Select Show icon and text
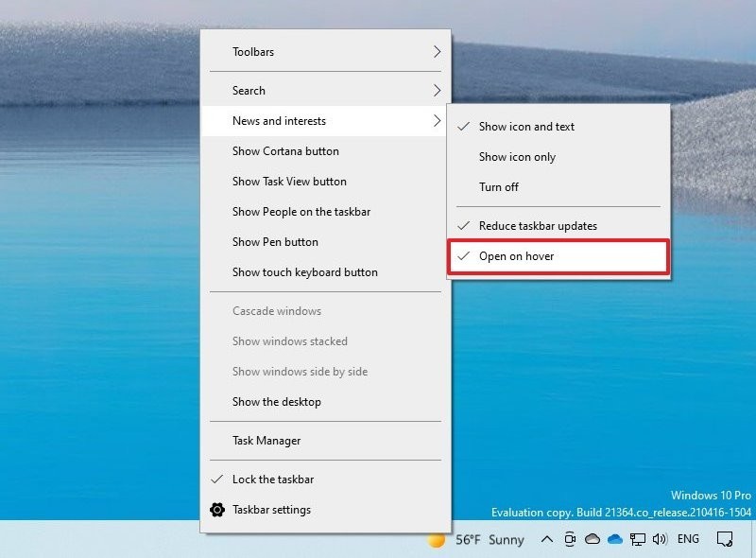The width and height of the screenshot is (756, 558). pos(558,127)
